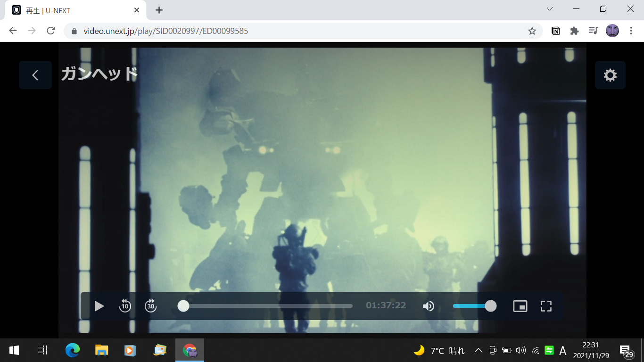Click browser forward navigation button
Image resolution: width=644 pixels, height=362 pixels.
tap(32, 31)
